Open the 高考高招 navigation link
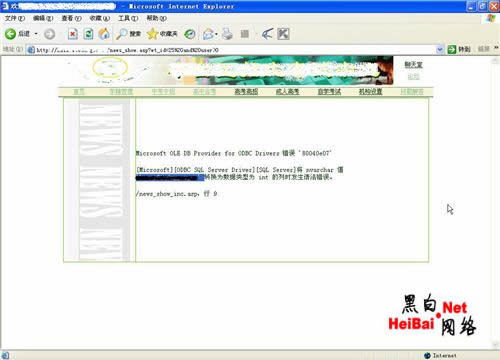Image resolution: width=500 pixels, height=360 pixels. tap(246, 91)
